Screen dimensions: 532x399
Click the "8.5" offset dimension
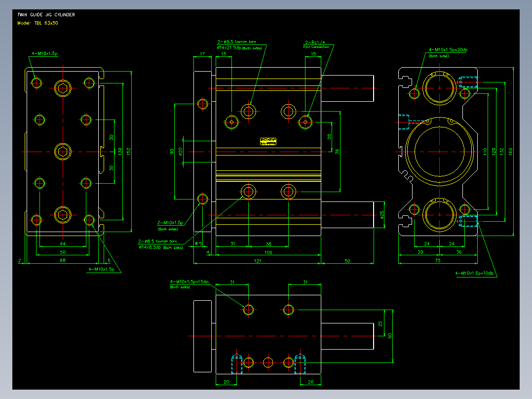click(x=198, y=244)
